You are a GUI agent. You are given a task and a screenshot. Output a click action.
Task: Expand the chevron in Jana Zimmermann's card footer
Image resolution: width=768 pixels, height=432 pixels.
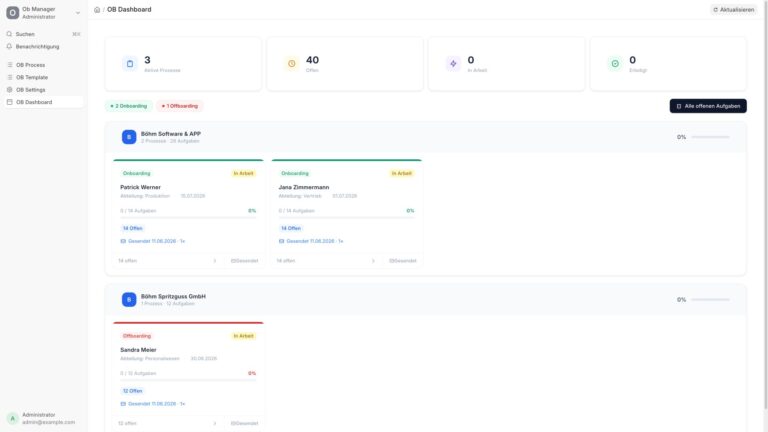[x=373, y=261]
